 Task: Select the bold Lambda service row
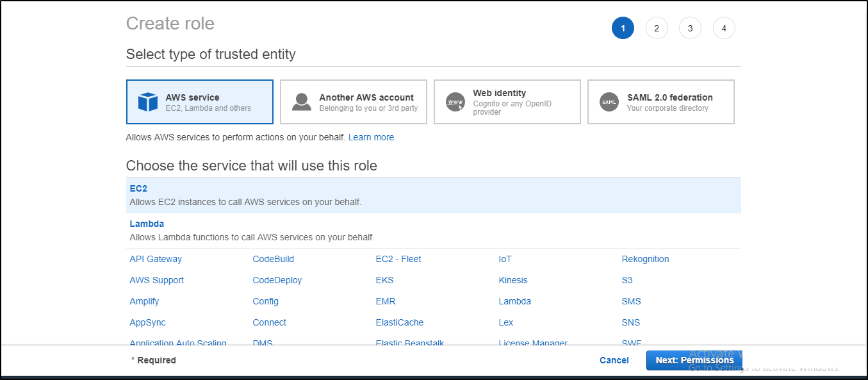[x=434, y=231]
